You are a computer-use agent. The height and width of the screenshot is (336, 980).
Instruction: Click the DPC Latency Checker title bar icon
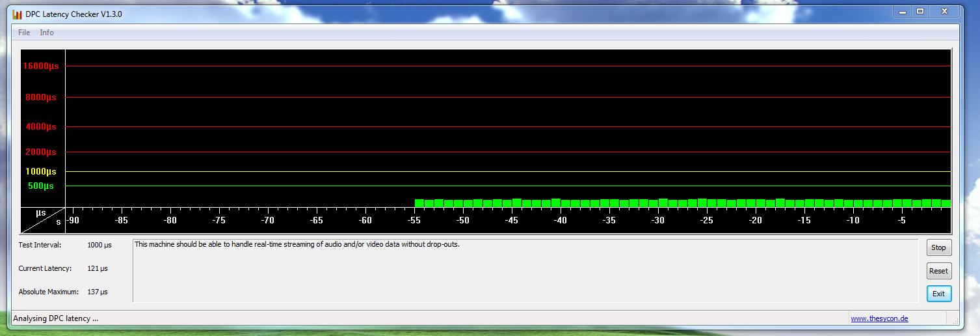tap(18, 14)
